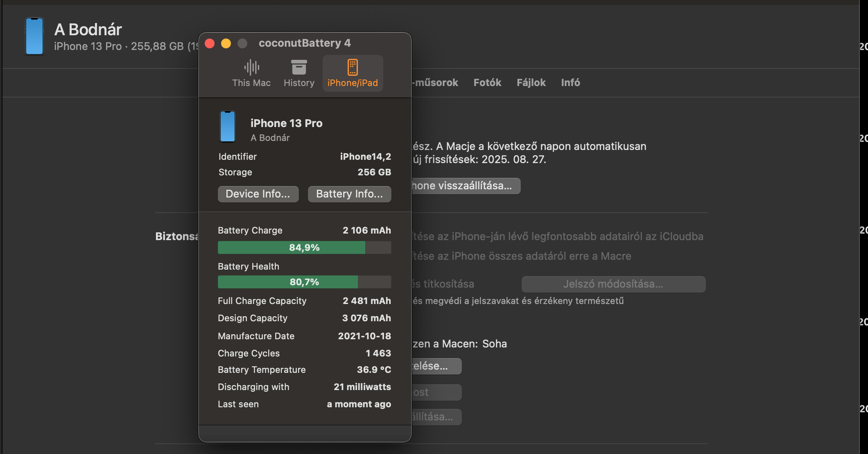Click the Battery Health 80,7% bar
The image size is (868, 454).
coord(304,282)
